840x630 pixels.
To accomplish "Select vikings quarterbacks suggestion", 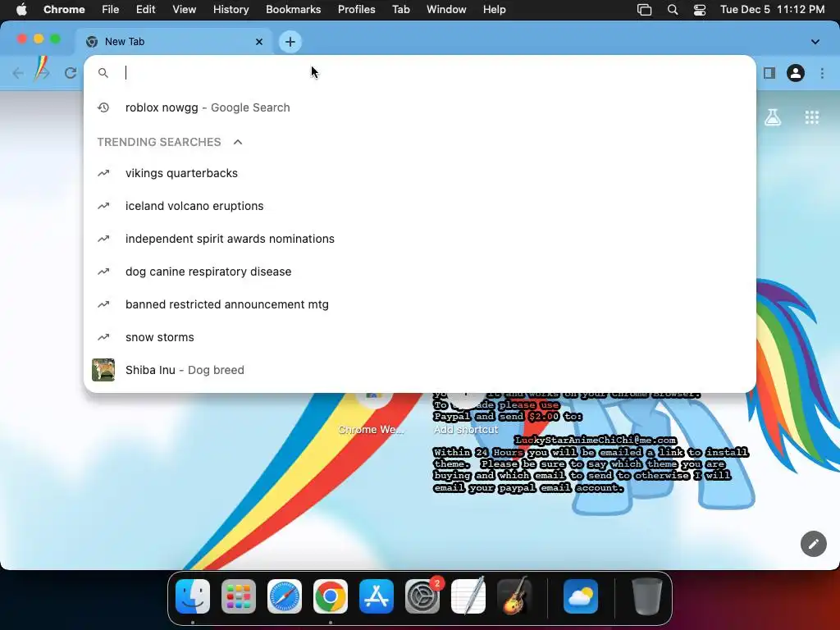I will tap(420, 173).
